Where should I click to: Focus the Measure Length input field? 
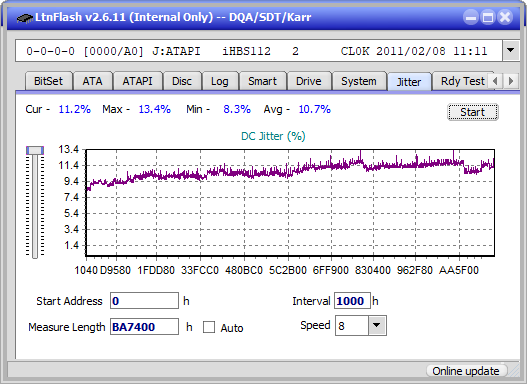(144, 327)
